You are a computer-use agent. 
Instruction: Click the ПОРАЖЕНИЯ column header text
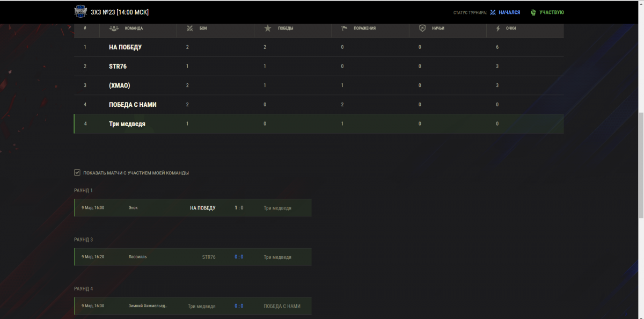coord(366,28)
